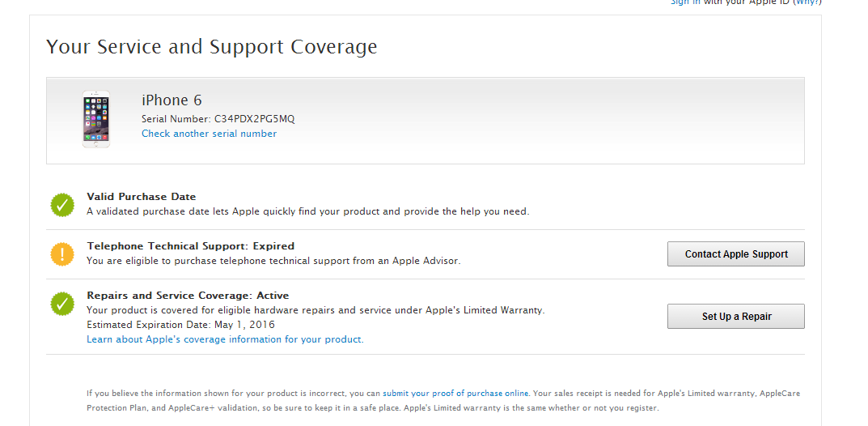Click the eligible to purchase telephone support description
Screen dimensions: 868x426
tap(273, 261)
